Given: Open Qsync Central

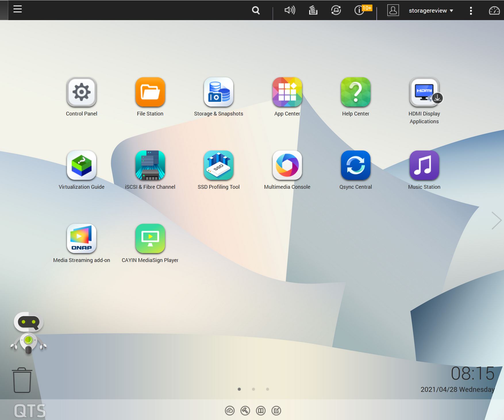Looking at the screenshot, I should tap(356, 165).
